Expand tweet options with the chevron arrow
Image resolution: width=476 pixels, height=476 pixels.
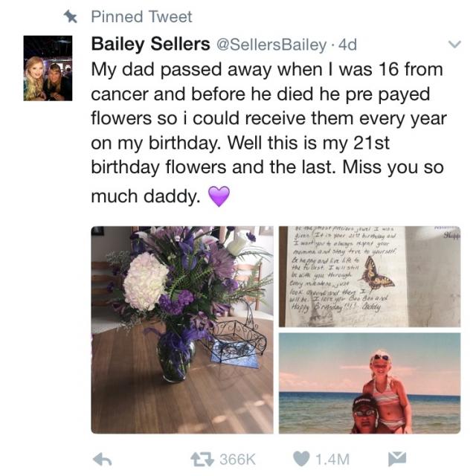tap(454, 45)
